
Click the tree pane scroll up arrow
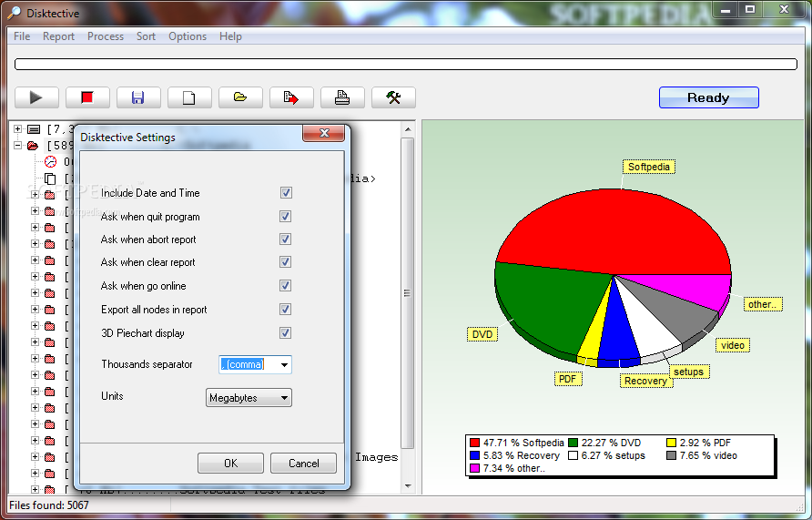point(408,129)
